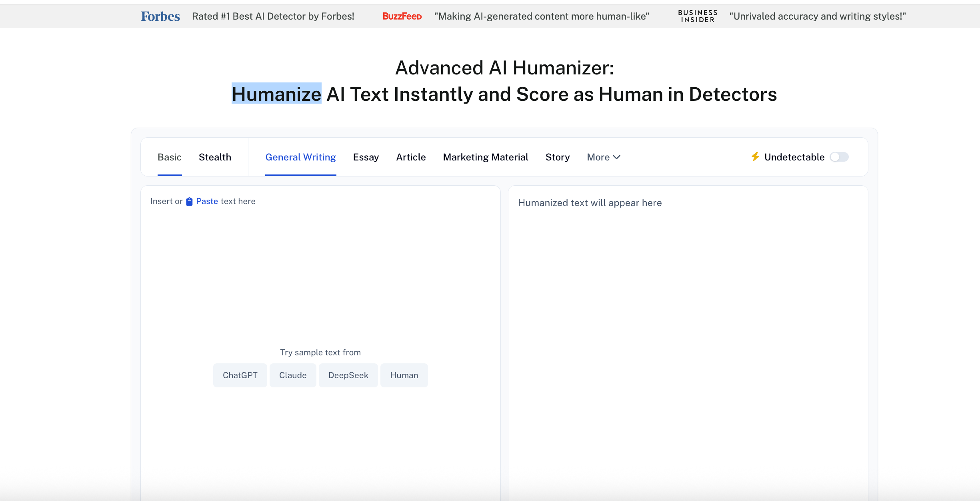The image size is (980, 501).
Task: Switch to the Stealth mode tab
Action: (215, 157)
